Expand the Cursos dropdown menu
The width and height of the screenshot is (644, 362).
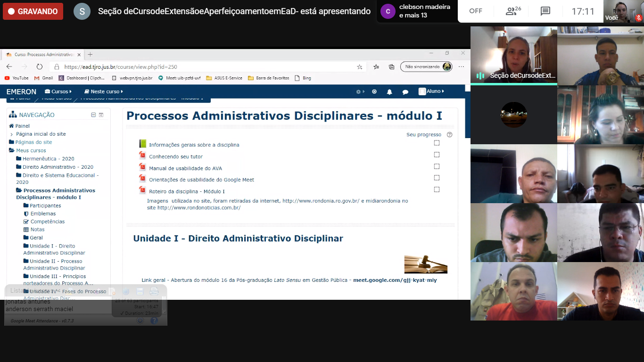point(58,91)
